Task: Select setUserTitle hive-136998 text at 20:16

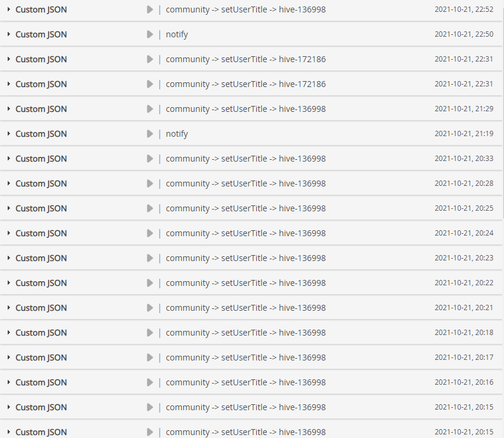Action: [245, 382]
